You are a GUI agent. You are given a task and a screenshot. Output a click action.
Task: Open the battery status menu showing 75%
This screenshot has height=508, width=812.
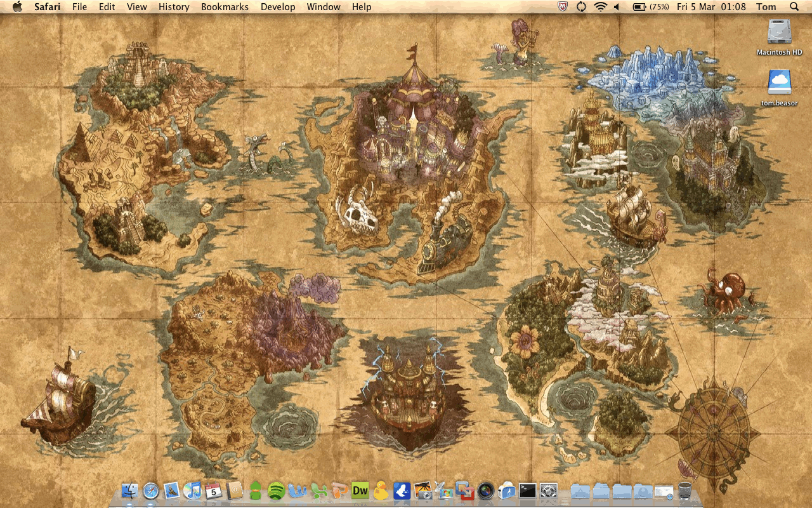point(651,7)
